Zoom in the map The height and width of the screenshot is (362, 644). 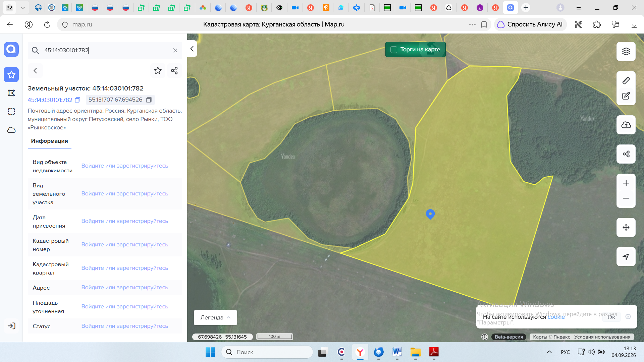pos(626,183)
